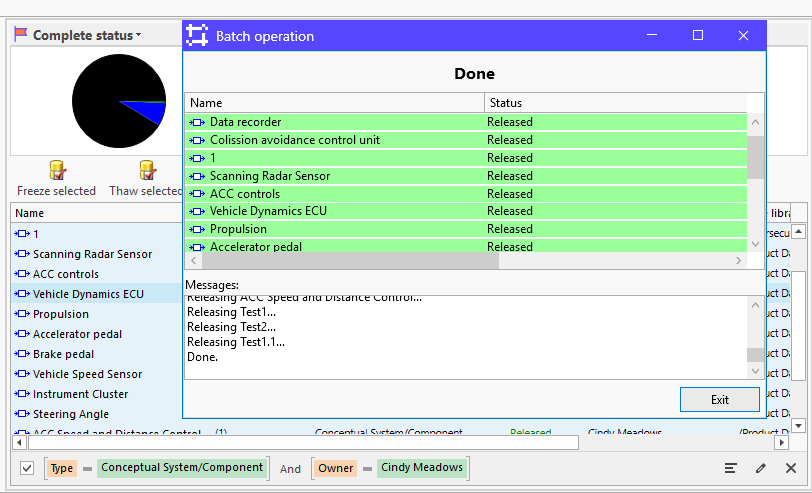Image resolution: width=812 pixels, height=493 pixels.
Task: Select the Colission avoidance control unit row
Action: click(466, 140)
